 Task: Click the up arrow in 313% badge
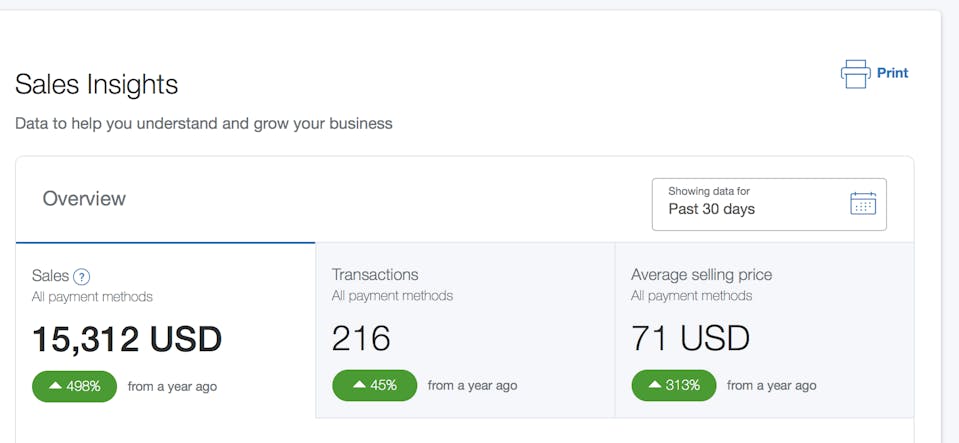pyautogui.click(x=654, y=385)
